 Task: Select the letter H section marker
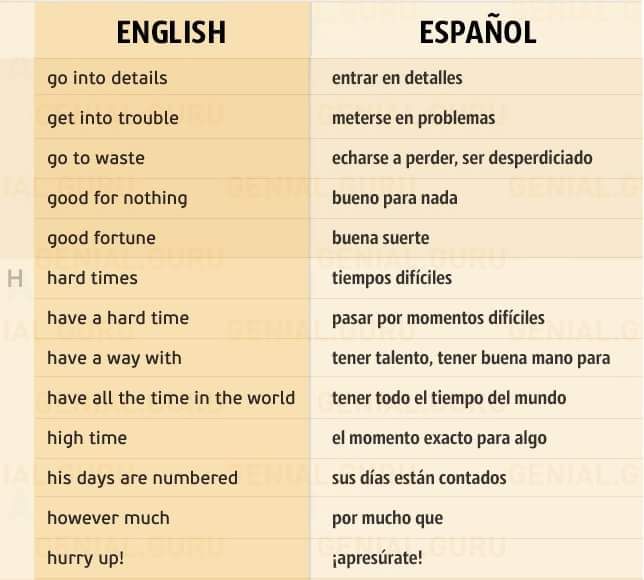(15, 279)
